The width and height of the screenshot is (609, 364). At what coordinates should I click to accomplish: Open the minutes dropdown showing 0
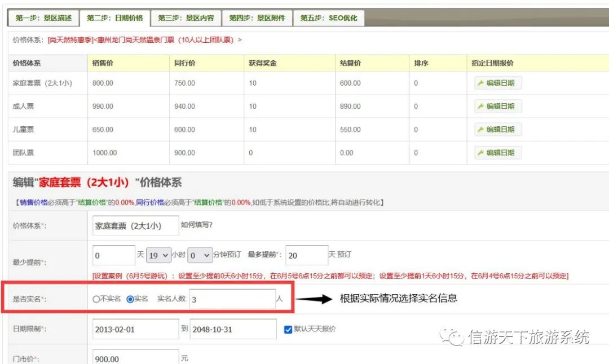(x=200, y=255)
